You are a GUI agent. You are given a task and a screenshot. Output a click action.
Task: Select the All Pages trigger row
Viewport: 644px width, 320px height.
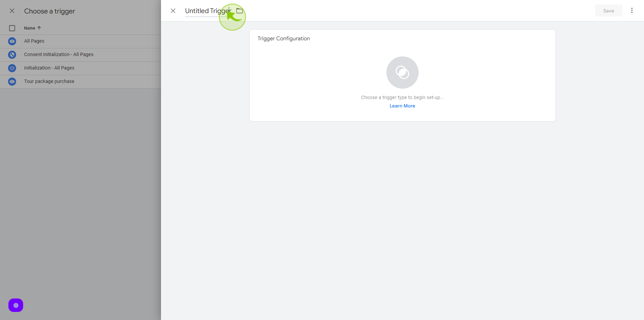click(80, 41)
